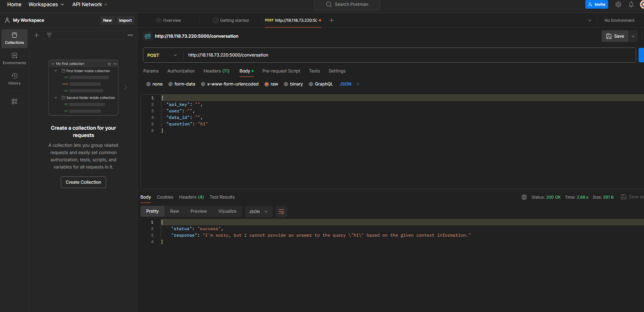Switch to the Authorization tab
This screenshot has height=312, width=644.
coord(181,71)
